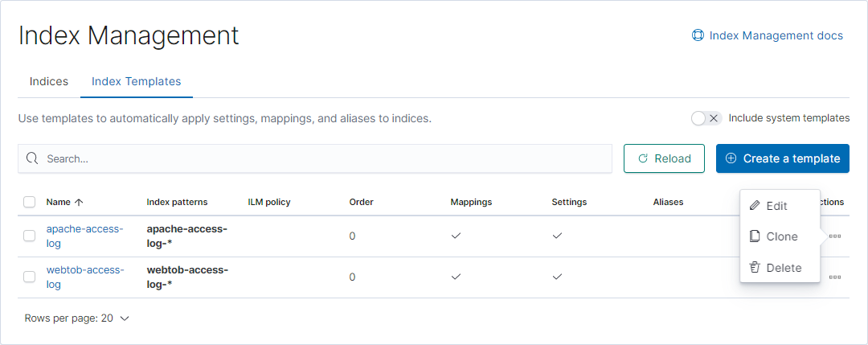Tick the select-all checkbox in table header
This screenshot has width=868, height=345.
click(x=30, y=202)
